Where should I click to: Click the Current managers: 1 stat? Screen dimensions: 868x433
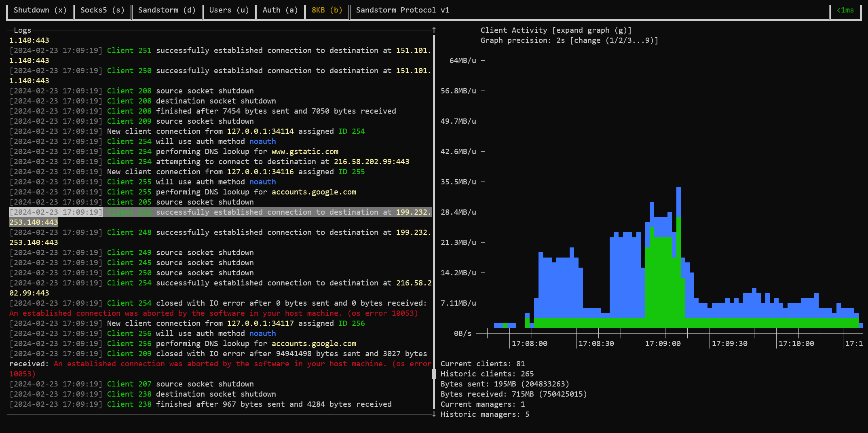[483, 404]
